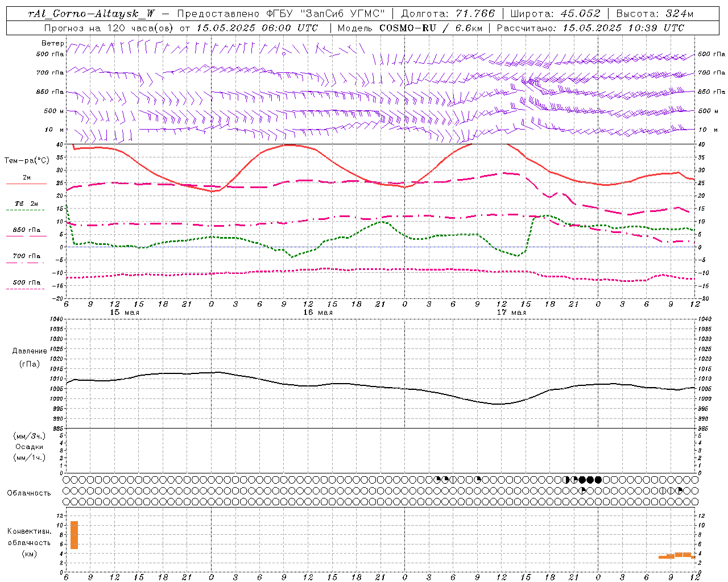Select the longitude value 71.766
Viewport: 728px width, 582px height.
point(475,14)
